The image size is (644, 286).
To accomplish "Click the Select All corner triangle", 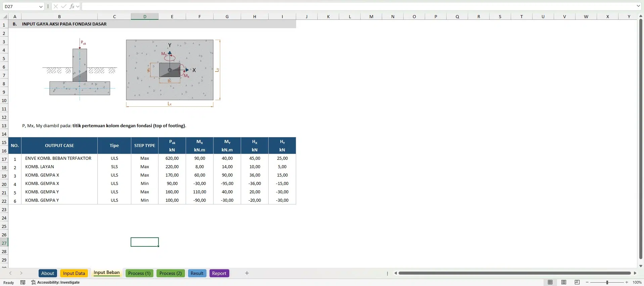I will [x=5, y=16].
